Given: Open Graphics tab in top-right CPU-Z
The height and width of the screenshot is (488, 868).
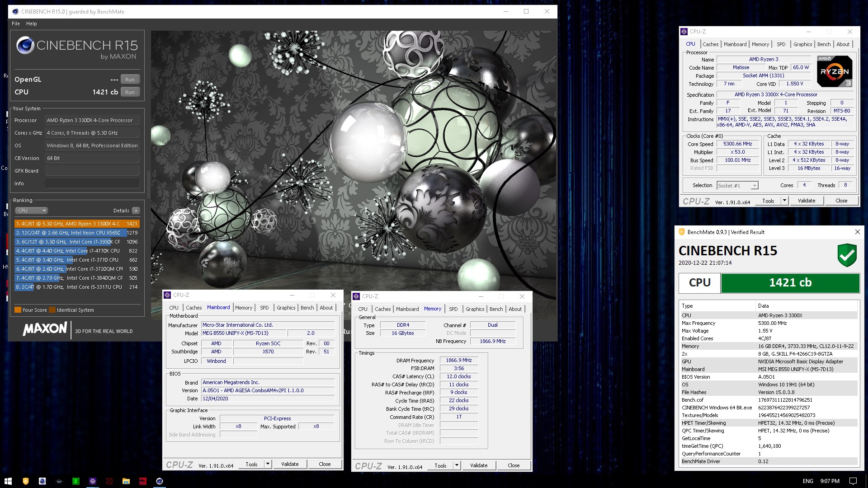Looking at the screenshot, I should click(x=802, y=44).
